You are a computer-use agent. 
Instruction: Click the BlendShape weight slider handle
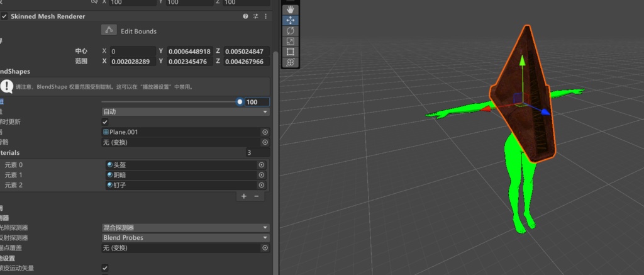click(240, 101)
